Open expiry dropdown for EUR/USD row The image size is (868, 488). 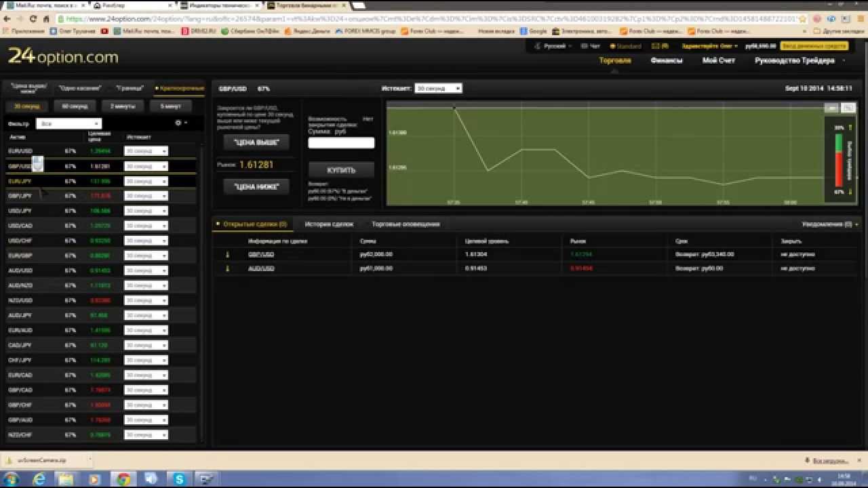point(146,151)
